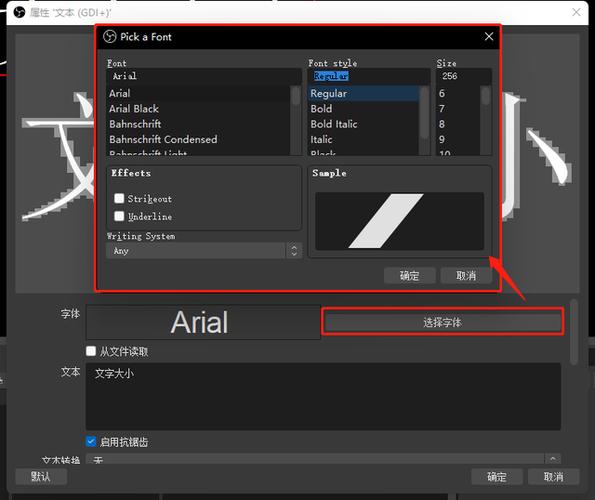Expand the text transform dropdown (文本转换)
This screenshot has height=500, width=595.
(x=323, y=459)
